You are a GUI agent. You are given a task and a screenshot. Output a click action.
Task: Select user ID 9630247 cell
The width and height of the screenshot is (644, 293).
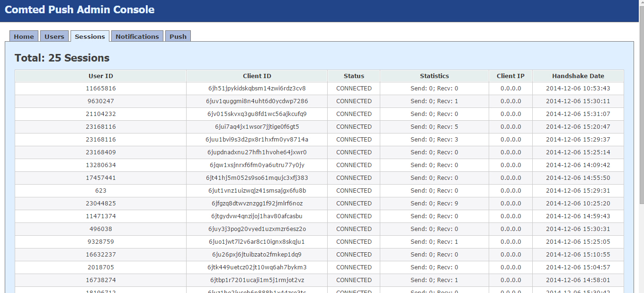point(101,101)
